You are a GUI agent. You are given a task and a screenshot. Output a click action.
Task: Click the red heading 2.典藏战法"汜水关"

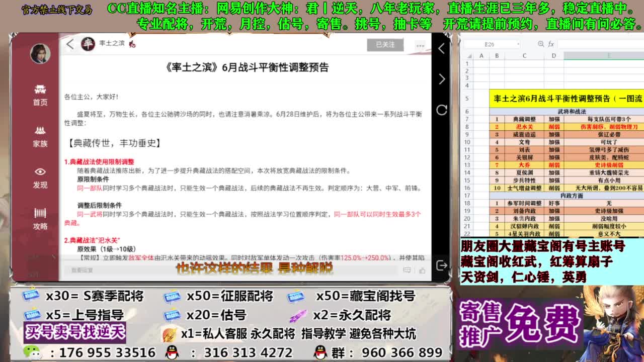(x=92, y=240)
